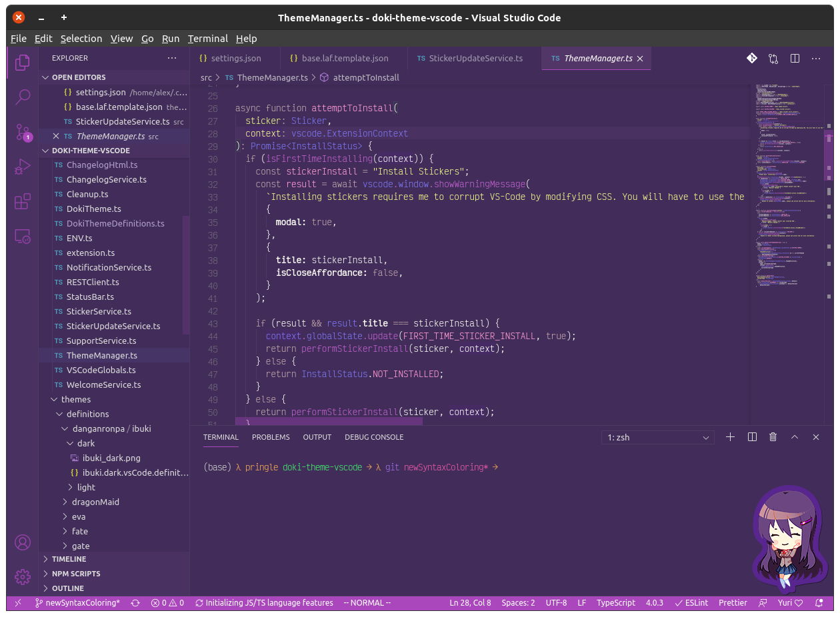
Task: Open the Explorer view in activity bar
Action: coord(23,62)
